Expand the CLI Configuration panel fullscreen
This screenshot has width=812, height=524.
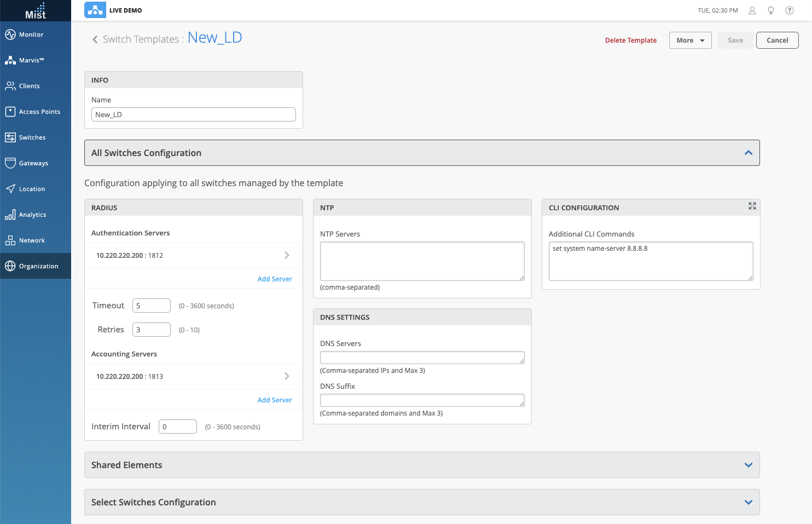[752, 206]
